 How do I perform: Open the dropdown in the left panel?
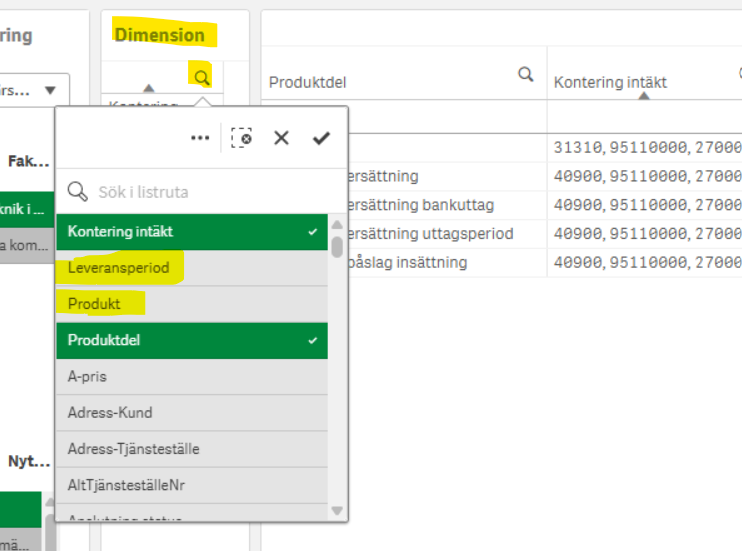50,91
